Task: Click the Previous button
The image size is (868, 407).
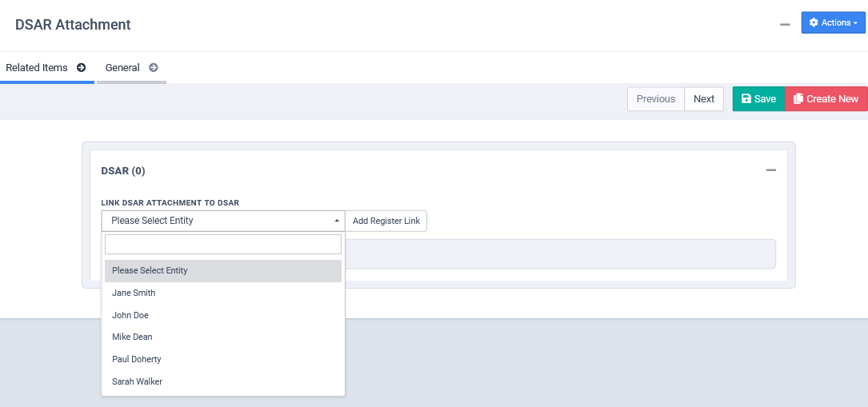Action: (x=656, y=99)
